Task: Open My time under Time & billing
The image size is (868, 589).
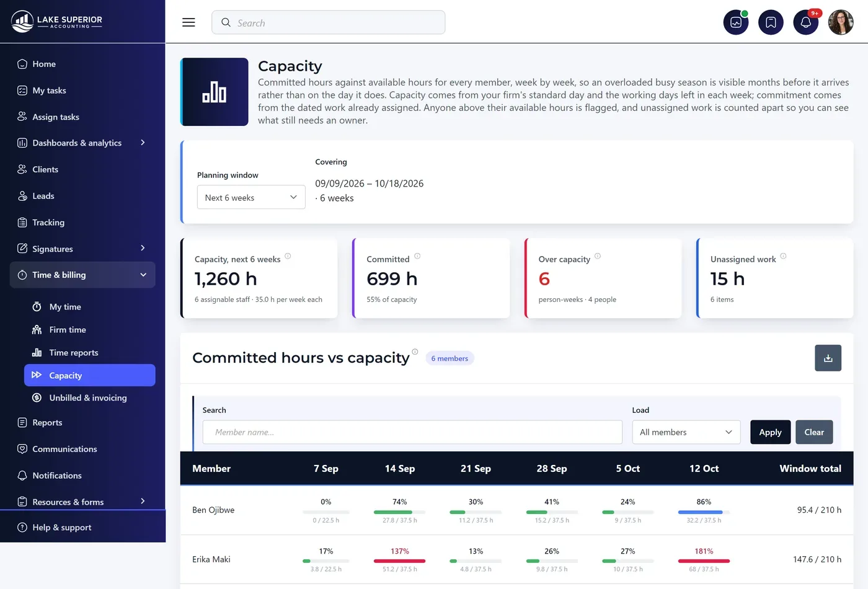Action: (90, 307)
